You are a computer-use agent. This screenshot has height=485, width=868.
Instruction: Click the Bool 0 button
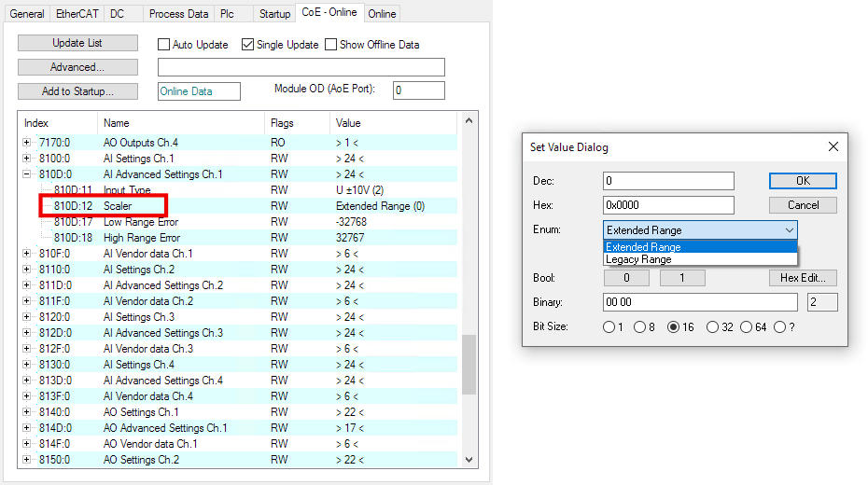pyautogui.click(x=626, y=278)
